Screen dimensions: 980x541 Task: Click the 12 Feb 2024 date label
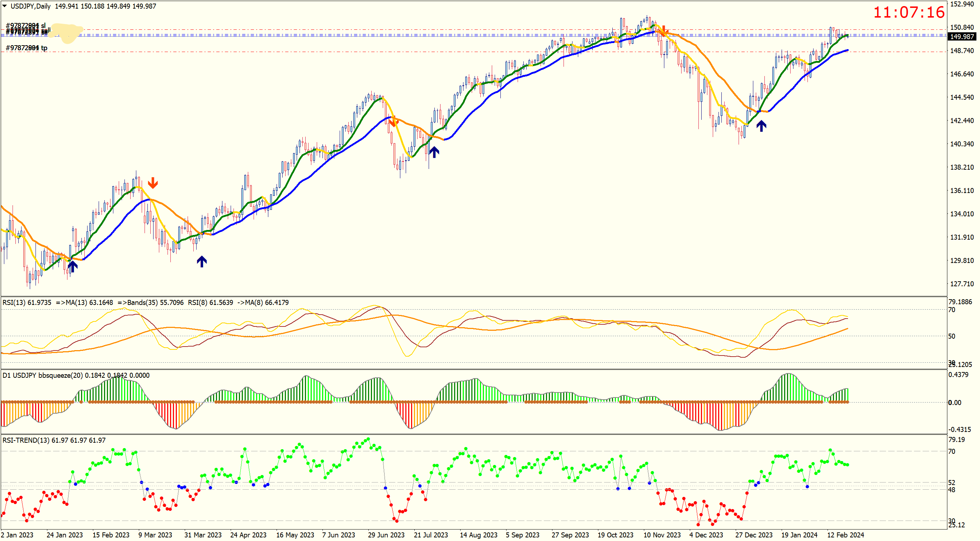pos(845,535)
